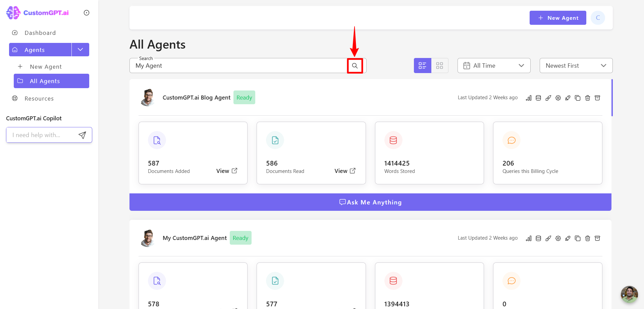Click Blog Agent Documents Read check icon
This screenshot has height=309, width=644.
coord(275,140)
